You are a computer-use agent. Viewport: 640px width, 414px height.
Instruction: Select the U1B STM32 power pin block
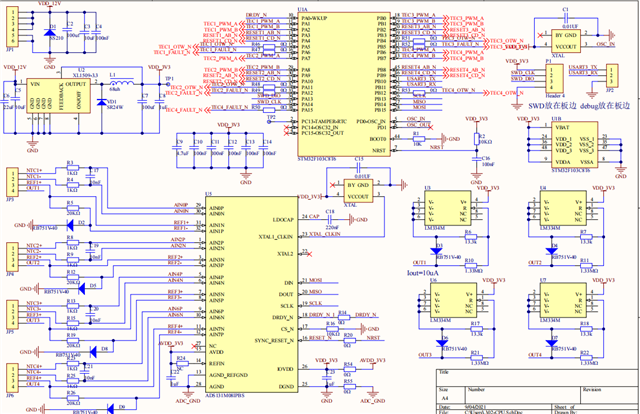coord(575,145)
